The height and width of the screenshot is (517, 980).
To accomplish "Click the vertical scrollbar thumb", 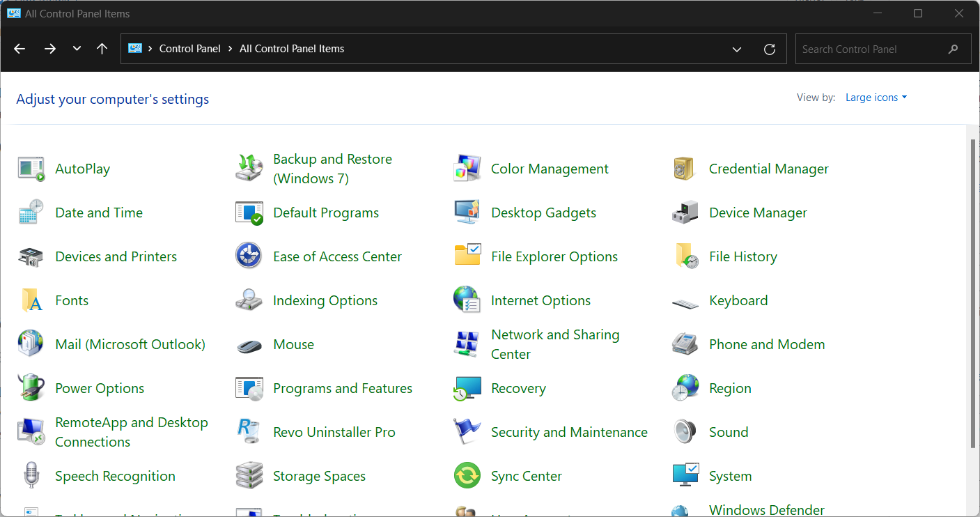I will coord(974,293).
